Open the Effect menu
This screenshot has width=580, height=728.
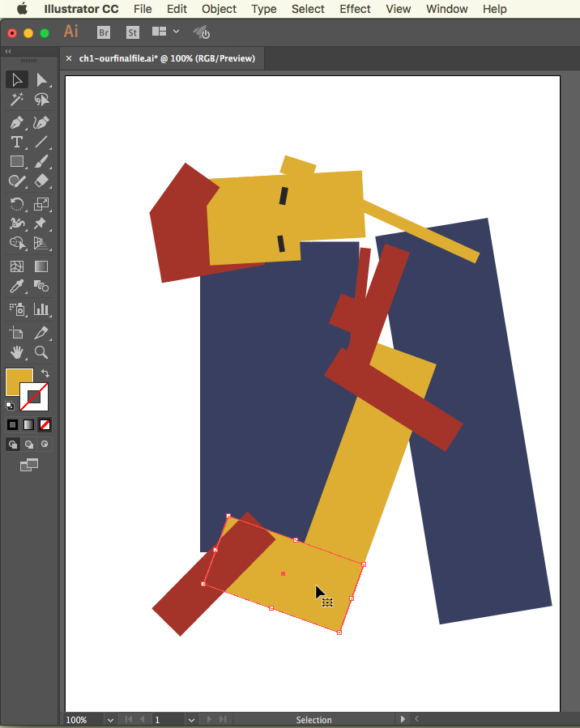click(x=355, y=9)
